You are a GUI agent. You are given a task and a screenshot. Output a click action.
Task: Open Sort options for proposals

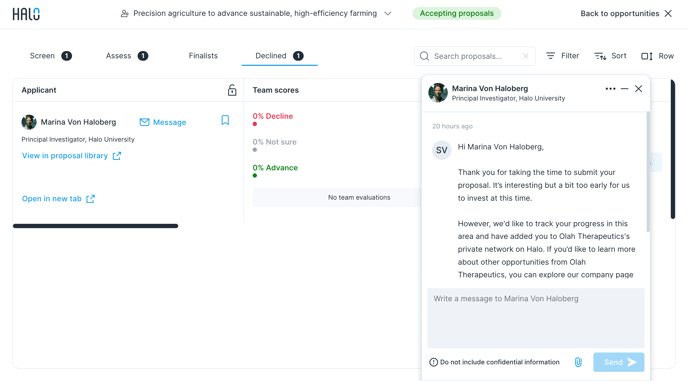point(610,56)
